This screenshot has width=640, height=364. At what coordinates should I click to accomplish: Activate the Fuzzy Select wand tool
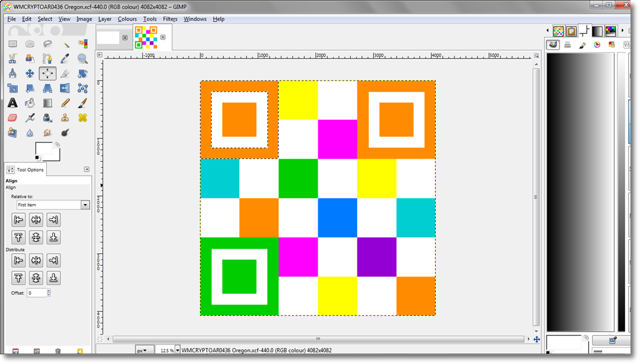coord(65,44)
